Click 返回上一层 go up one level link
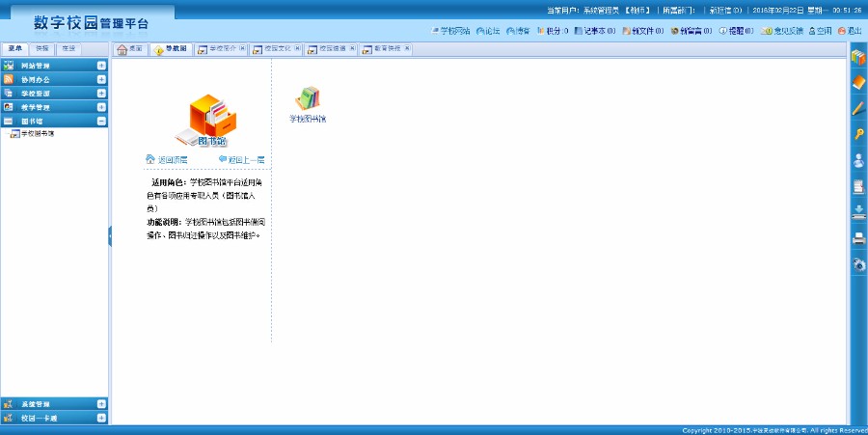Viewport: 868px width, 435px height. pos(242,159)
